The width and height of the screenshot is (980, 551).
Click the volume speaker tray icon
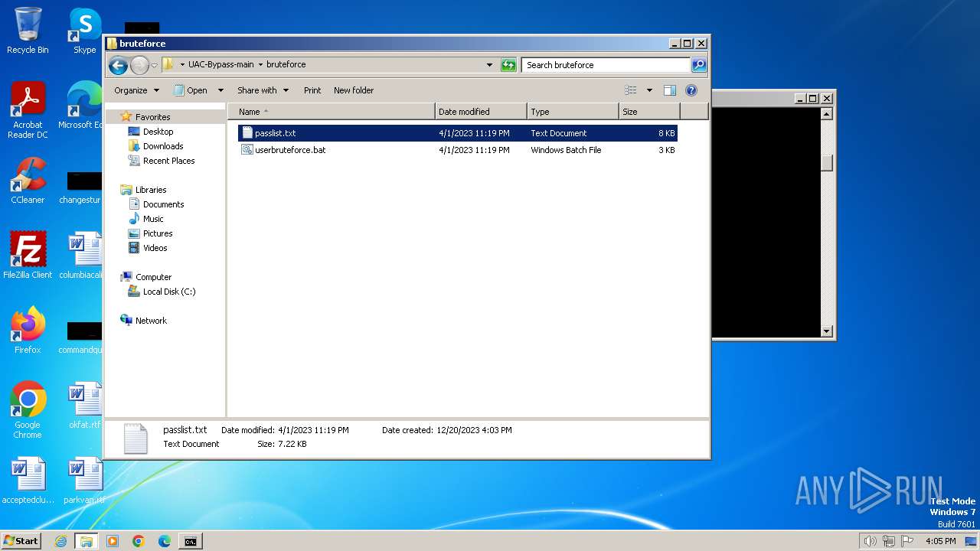click(870, 541)
